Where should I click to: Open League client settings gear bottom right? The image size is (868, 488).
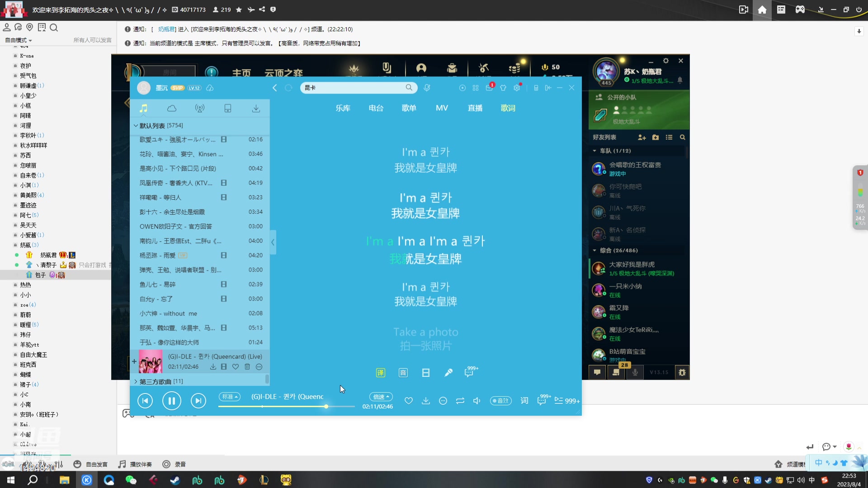(x=682, y=372)
